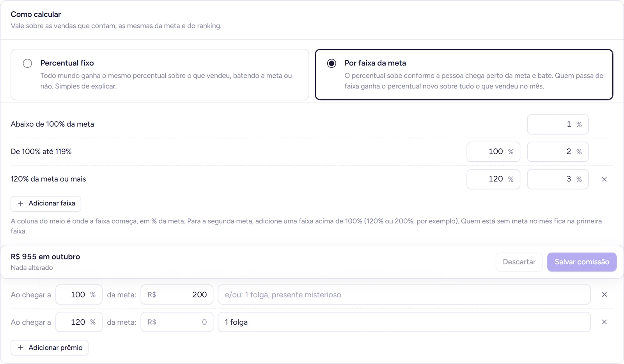This screenshot has width=624, height=364.
Task: Focus the e/ou: 1 folga placeholder field
Action: click(x=404, y=295)
